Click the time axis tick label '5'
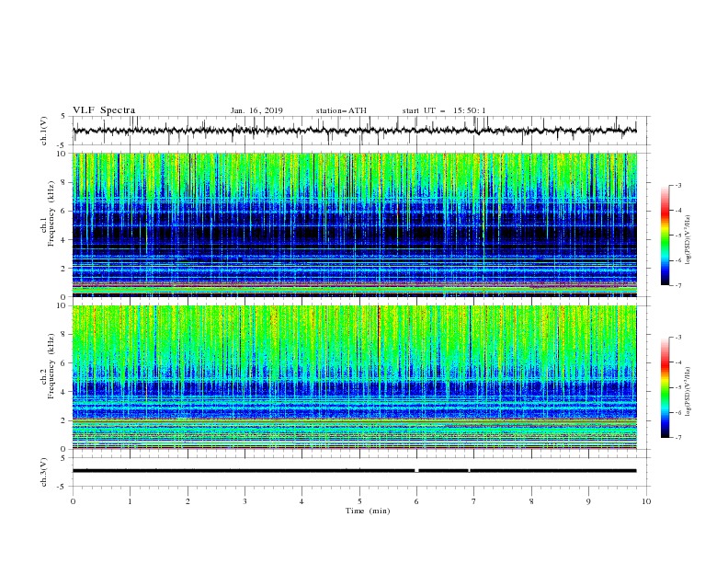Viewport: 728px width, 563px height. (x=359, y=501)
